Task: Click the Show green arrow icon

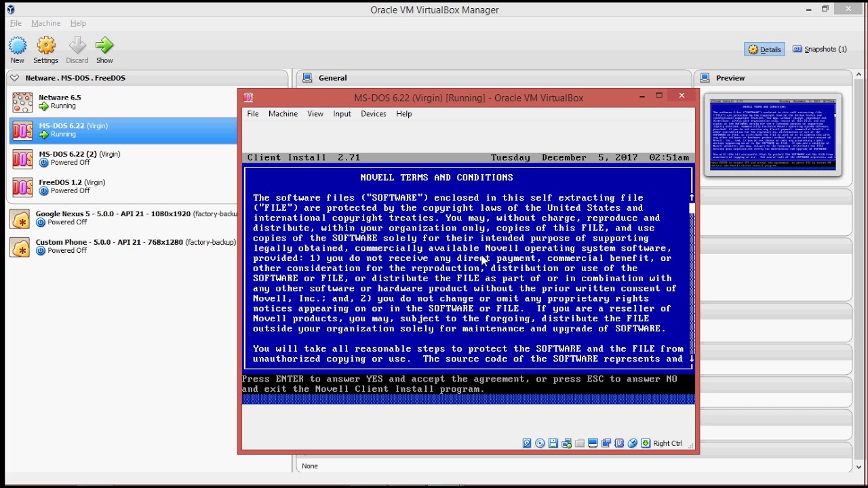Action: 104,45
